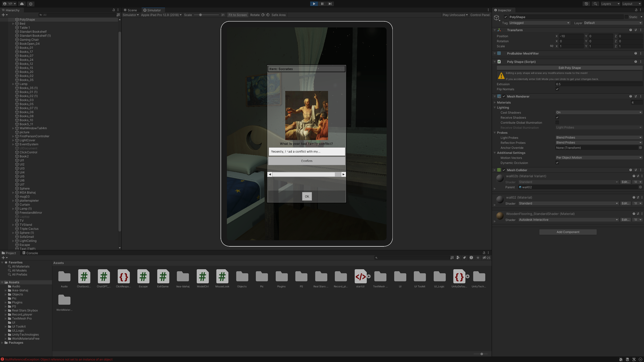Viewport: 644px width, 362px height.
Task: Switch to the Console tab
Action: pyautogui.click(x=30, y=253)
